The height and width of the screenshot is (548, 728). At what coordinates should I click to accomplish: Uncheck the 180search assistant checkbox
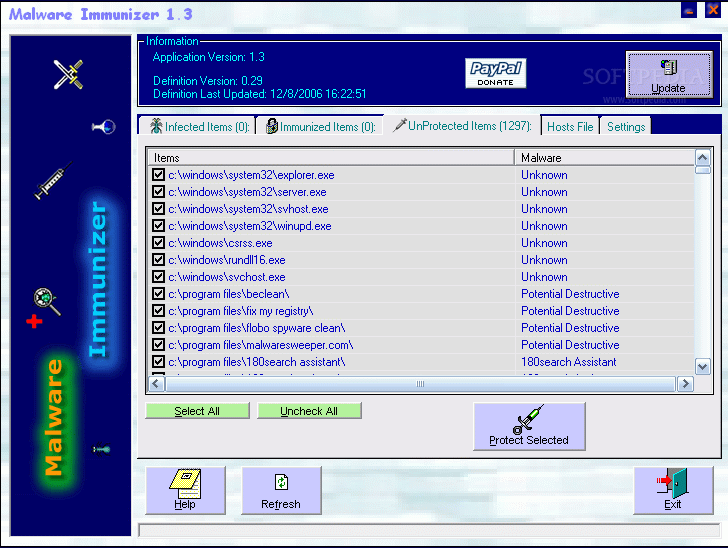[x=158, y=362]
